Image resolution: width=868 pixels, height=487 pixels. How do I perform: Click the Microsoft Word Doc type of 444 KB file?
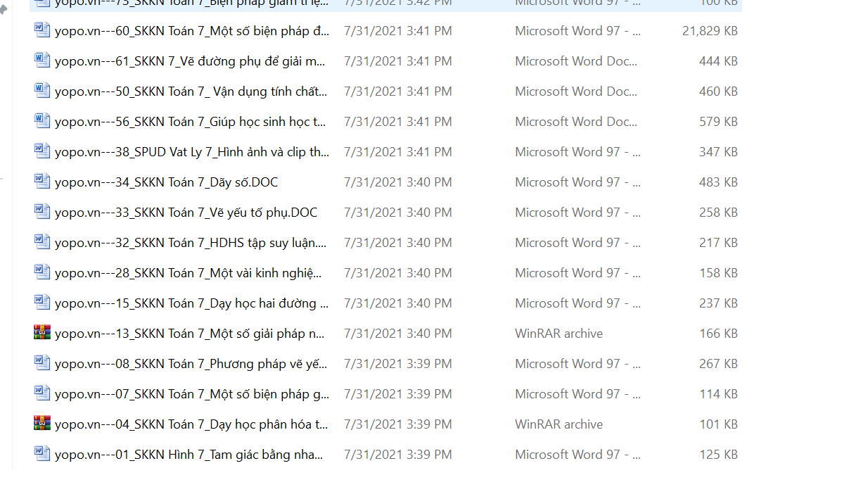click(576, 61)
